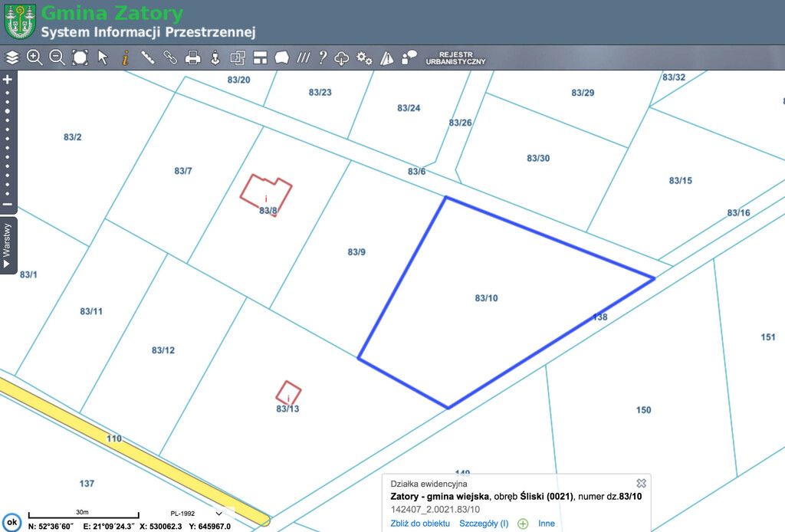Click parcel label 83/1
This screenshot has height=532, width=785.
point(28,274)
